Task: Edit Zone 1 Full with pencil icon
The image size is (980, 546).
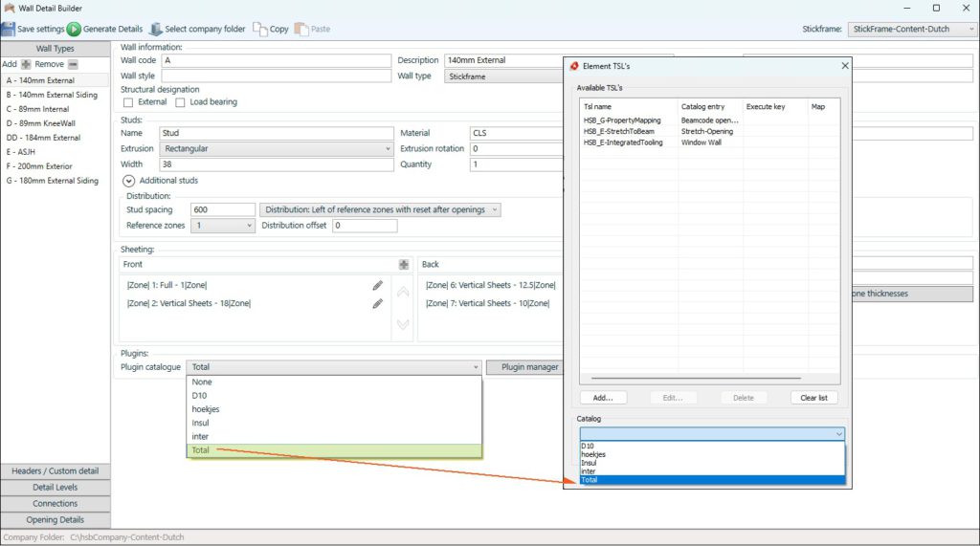Action: (377, 286)
